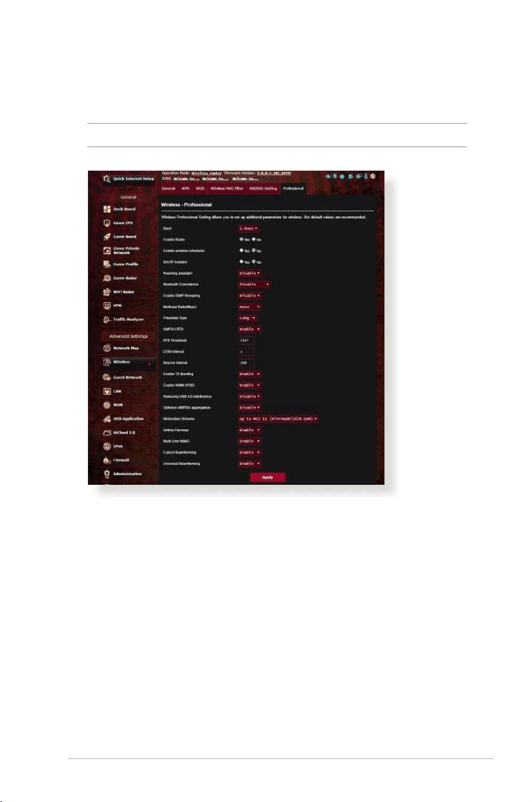
Task: Open Explicit Beamforming dropdown
Action: [x=250, y=452]
